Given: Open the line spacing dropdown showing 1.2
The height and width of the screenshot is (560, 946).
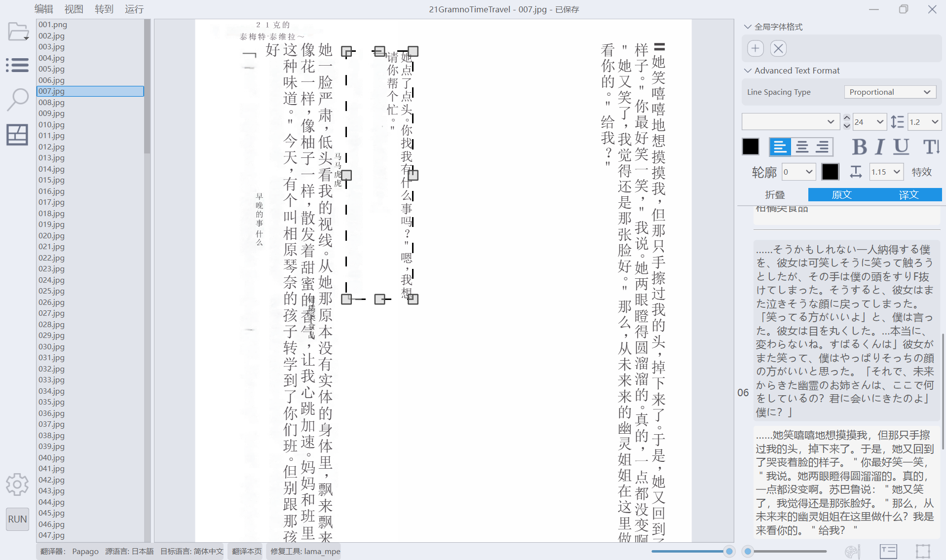Looking at the screenshot, I should click(x=924, y=122).
